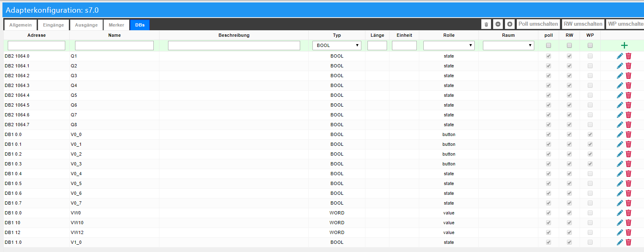This screenshot has height=252, width=644.
Task: Uncheck WP checkbox for V0_0 row
Action: [x=590, y=134]
